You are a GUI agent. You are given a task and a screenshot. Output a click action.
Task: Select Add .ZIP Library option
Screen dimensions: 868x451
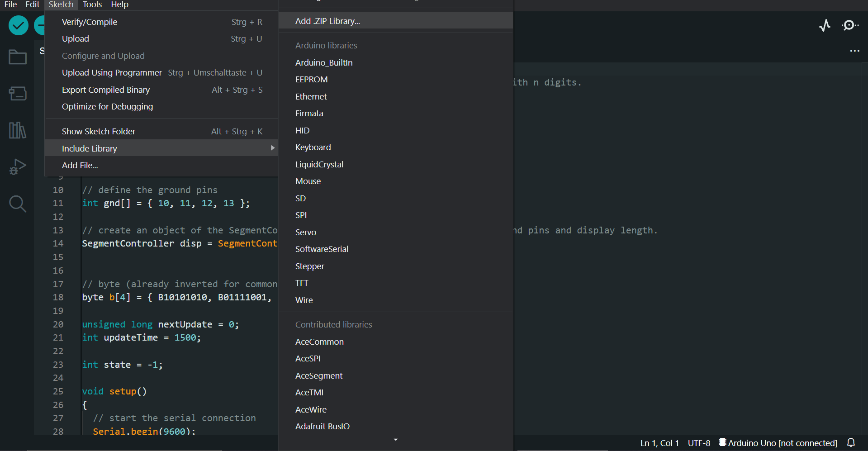point(327,20)
